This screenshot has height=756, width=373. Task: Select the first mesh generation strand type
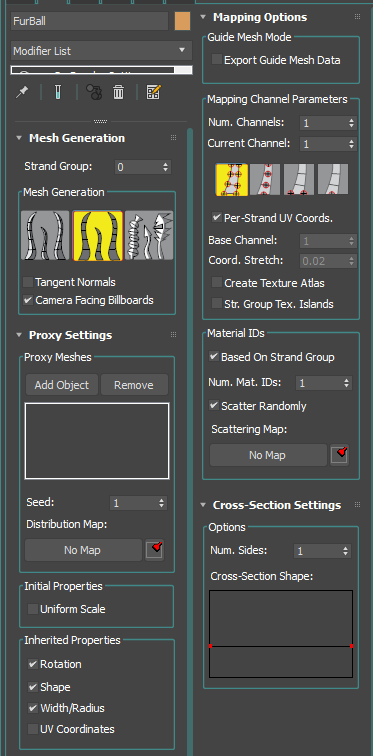coord(46,235)
